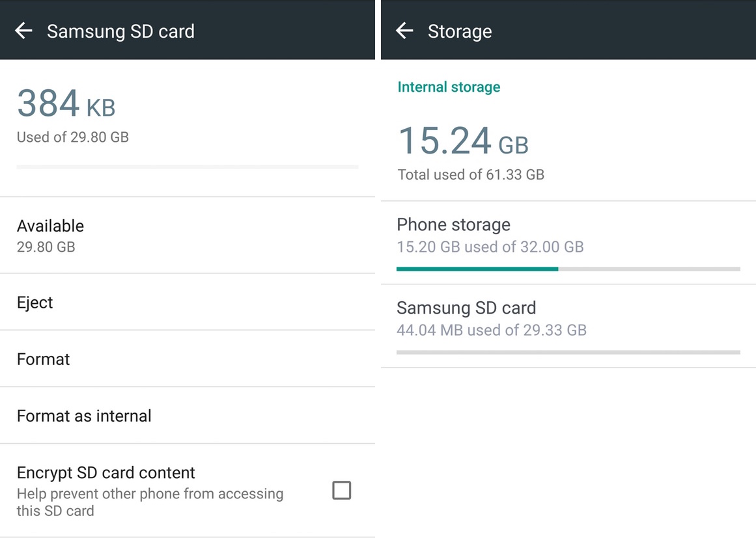Tap 'Help prevent other phone from accessing' description
This screenshot has width=756, height=540.
pyautogui.click(x=150, y=494)
